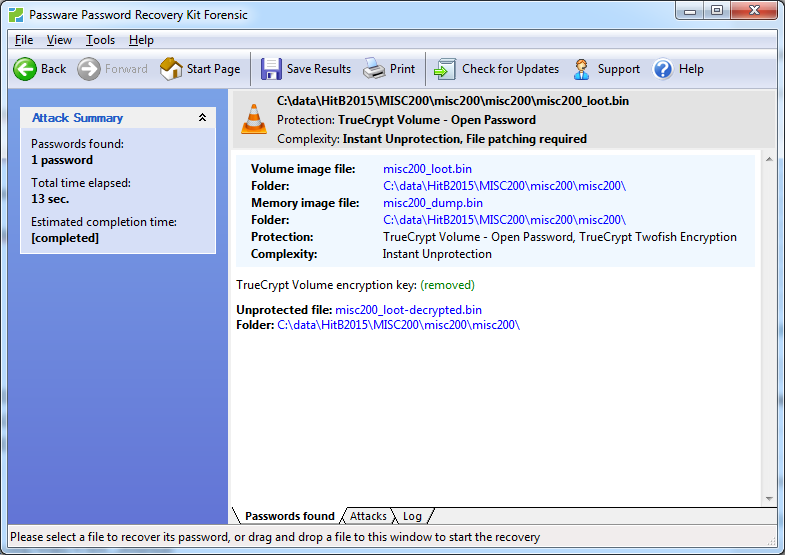Open the Tools menu
This screenshot has width=785, height=555.
[100, 40]
